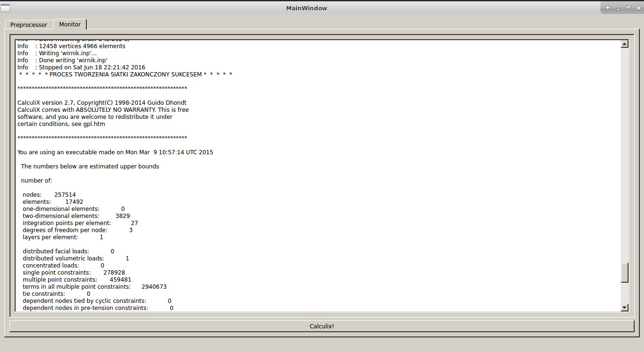644x351 pixels.
Task: Click the vertical scrollbar thumb
Action: coord(625,273)
